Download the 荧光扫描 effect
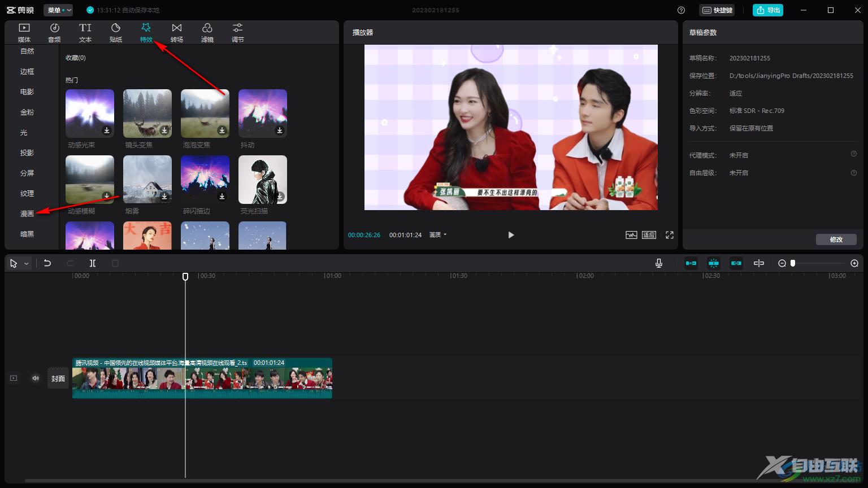Viewport: 868px width, 488px height. pos(280,197)
